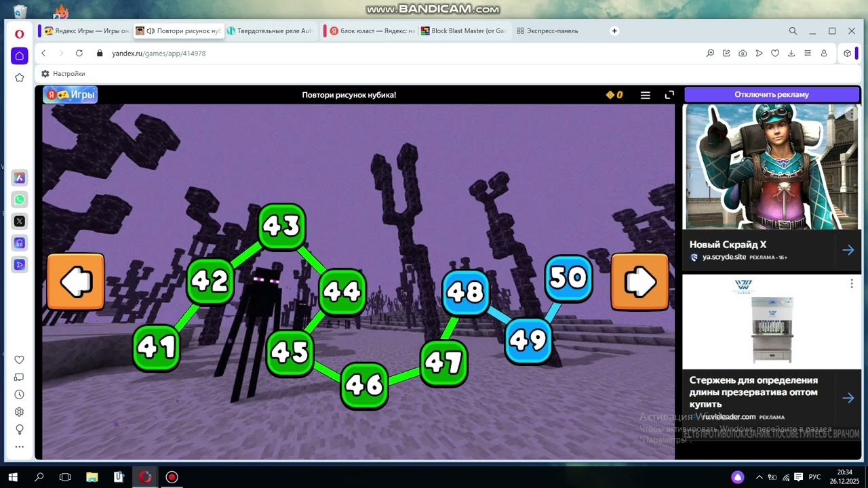
Task: Switch to the "Block Blast Master" tab
Action: tap(464, 30)
